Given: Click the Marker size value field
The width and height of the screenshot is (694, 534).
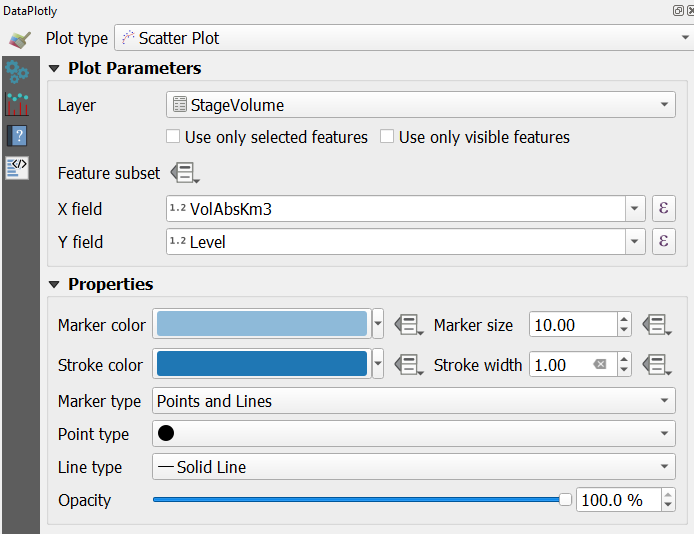Looking at the screenshot, I should (x=571, y=325).
